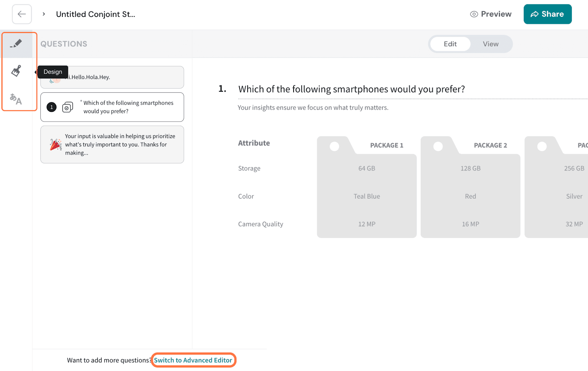This screenshot has width=588, height=371.
Task: Select the third package radio button
Action: [x=542, y=146]
